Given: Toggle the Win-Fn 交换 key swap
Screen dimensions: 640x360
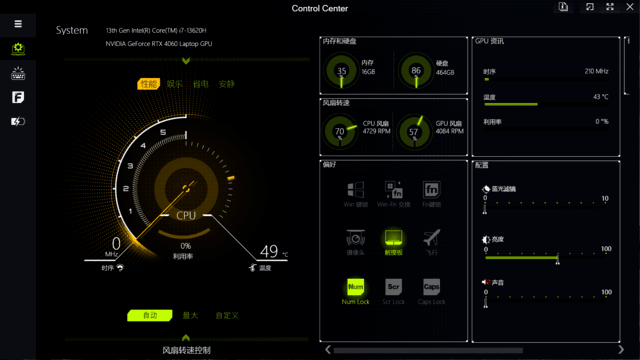Looking at the screenshot, I should pos(393,194).
